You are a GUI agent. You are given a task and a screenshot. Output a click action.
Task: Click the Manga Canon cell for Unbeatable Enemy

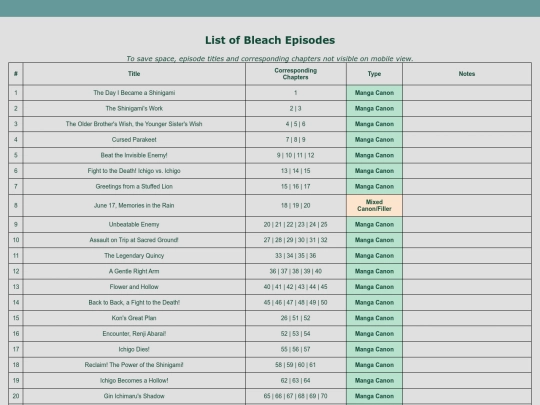point(374,225)
